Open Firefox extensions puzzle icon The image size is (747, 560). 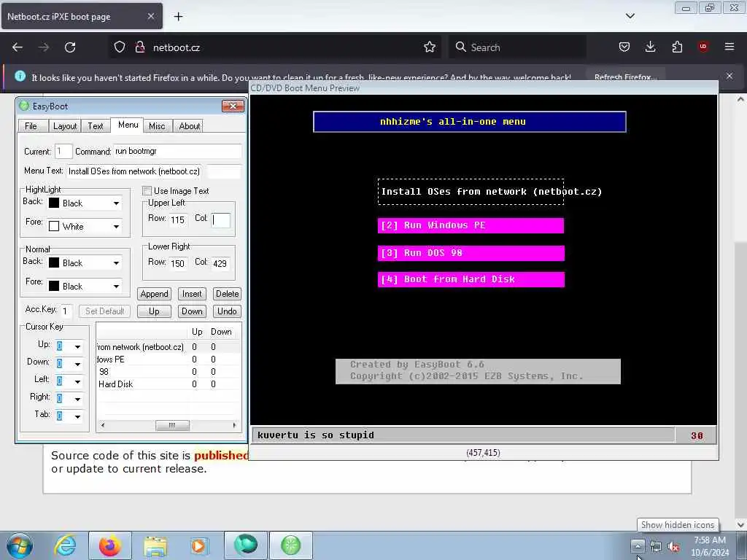point(677,47)
